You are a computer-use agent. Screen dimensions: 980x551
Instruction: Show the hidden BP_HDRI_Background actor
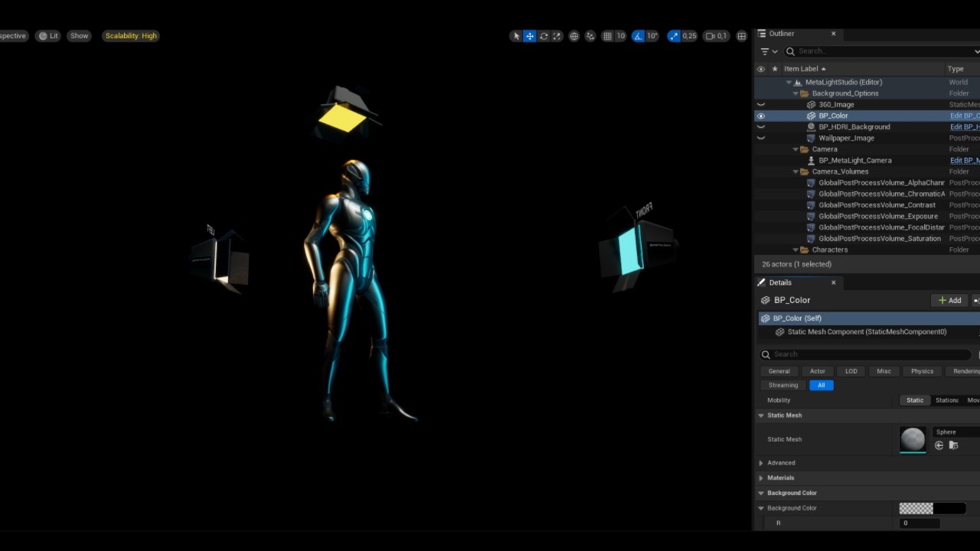pyautogui.click(x=761, y=127)
